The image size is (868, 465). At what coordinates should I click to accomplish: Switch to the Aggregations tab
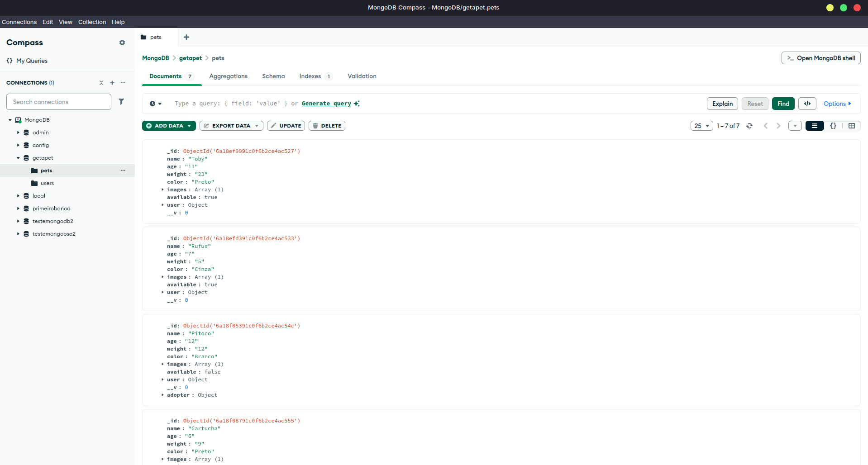pos(228,76)
